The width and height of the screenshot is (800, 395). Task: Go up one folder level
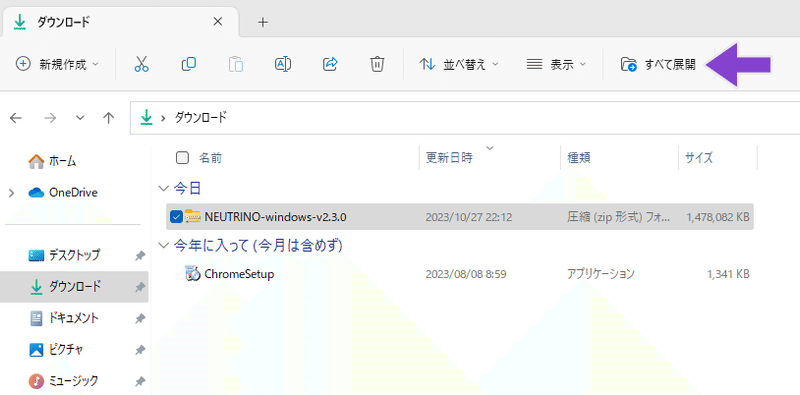[x=108, y=118]
